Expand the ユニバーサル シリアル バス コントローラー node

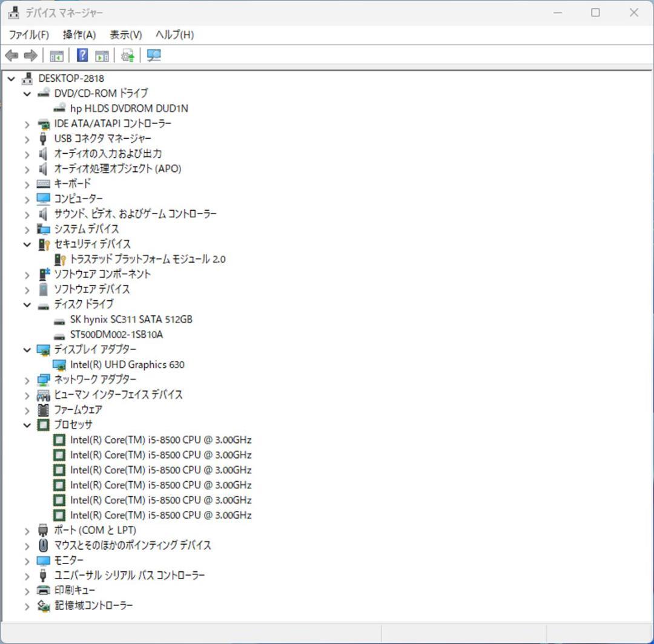pyautogui.click(x=27, y=576)
